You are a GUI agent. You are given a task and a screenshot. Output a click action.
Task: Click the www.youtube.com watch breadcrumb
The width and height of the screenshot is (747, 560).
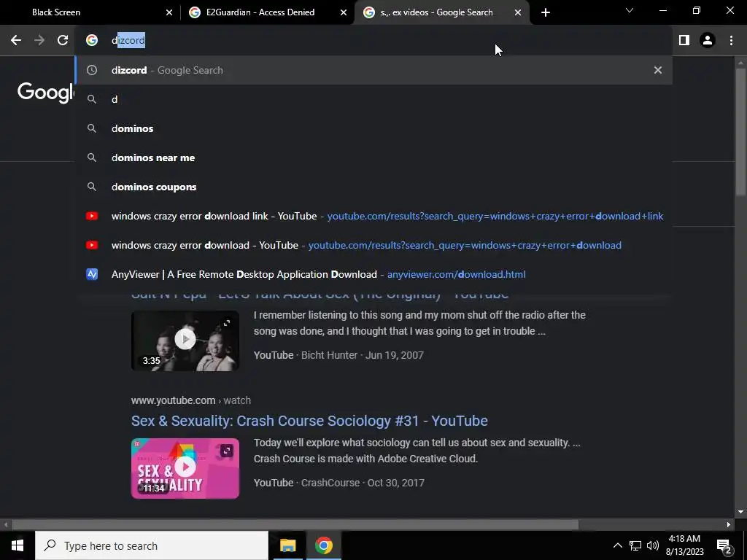pyautogui.click(x=190, y=400)
